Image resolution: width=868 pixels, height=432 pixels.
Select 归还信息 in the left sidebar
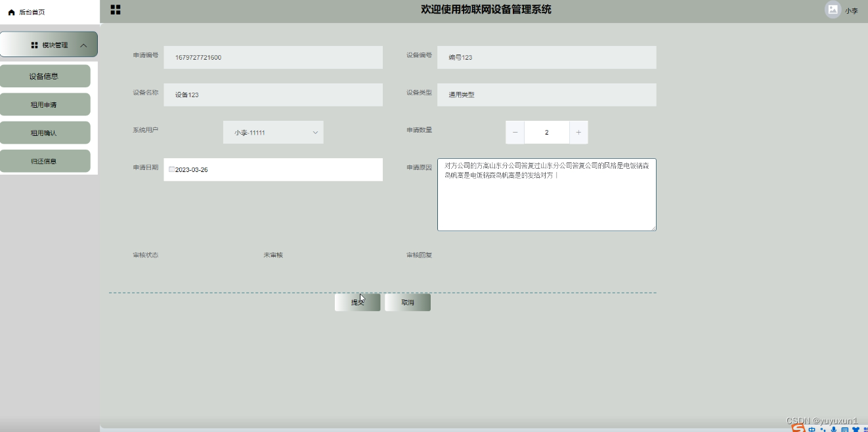(45, 161)
